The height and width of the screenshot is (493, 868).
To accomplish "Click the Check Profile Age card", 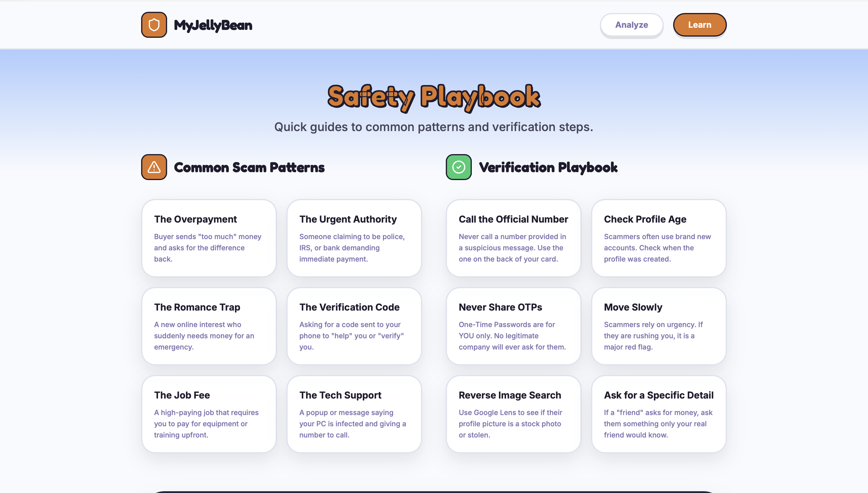I will [658, 238].
